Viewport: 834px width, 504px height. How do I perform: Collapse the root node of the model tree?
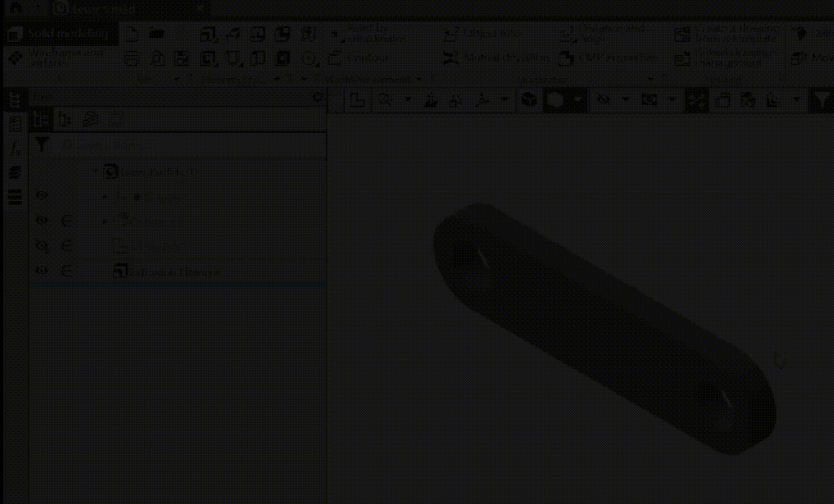[x=95, y=171]
